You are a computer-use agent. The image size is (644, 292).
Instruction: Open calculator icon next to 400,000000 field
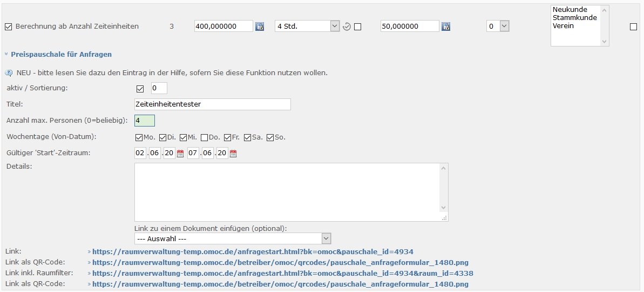[x=260, y=26]
